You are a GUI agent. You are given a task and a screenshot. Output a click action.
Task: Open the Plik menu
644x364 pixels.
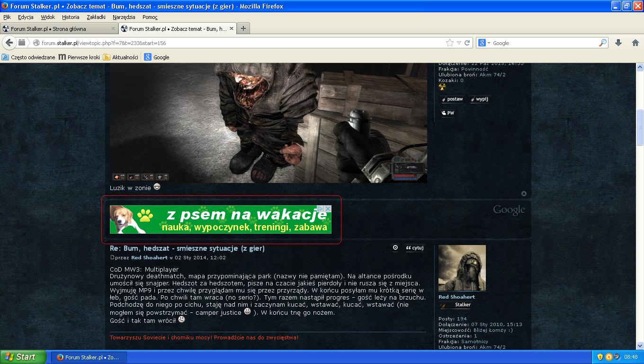[7, 17]
